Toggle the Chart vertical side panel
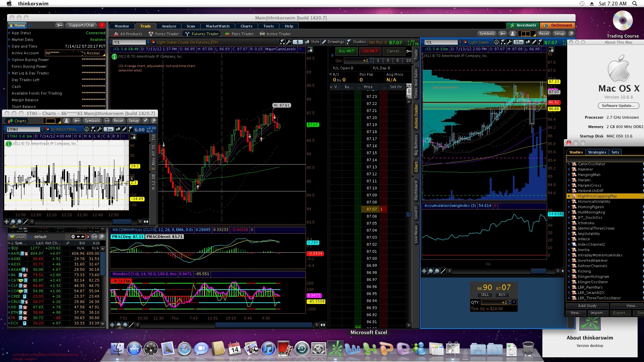This screenshot has width=644, height=362. pyautogui.click(x=416, y=167)
